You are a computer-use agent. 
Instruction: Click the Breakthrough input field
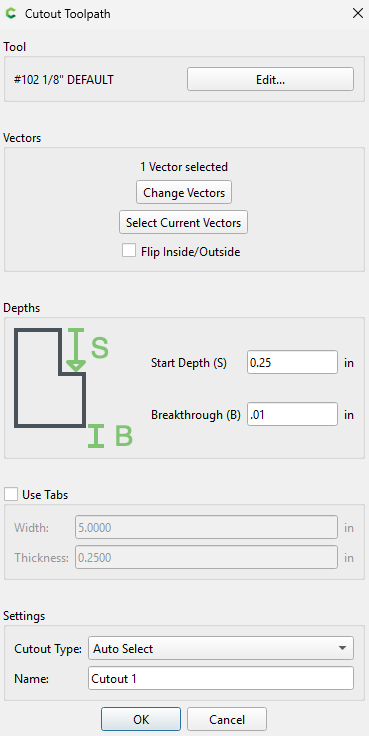[x=292, y=414]
